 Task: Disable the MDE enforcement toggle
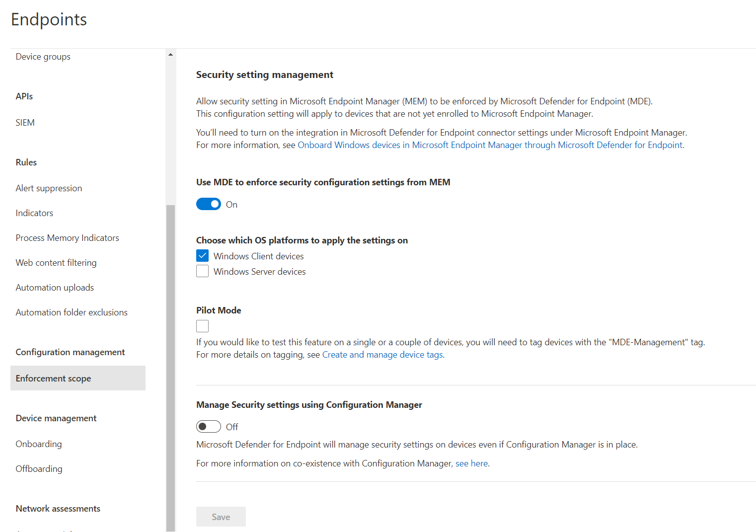pyautogui.click(x=208, y=204)
